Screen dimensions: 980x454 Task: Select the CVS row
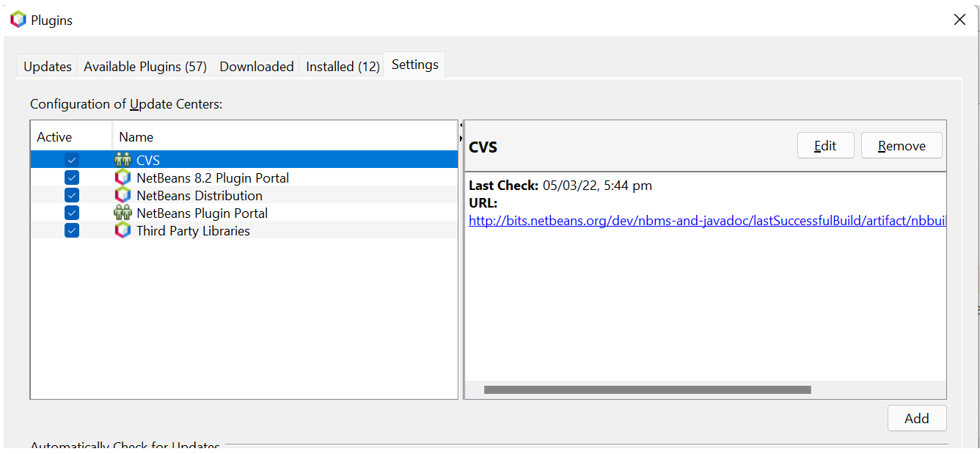pos(244,160)
